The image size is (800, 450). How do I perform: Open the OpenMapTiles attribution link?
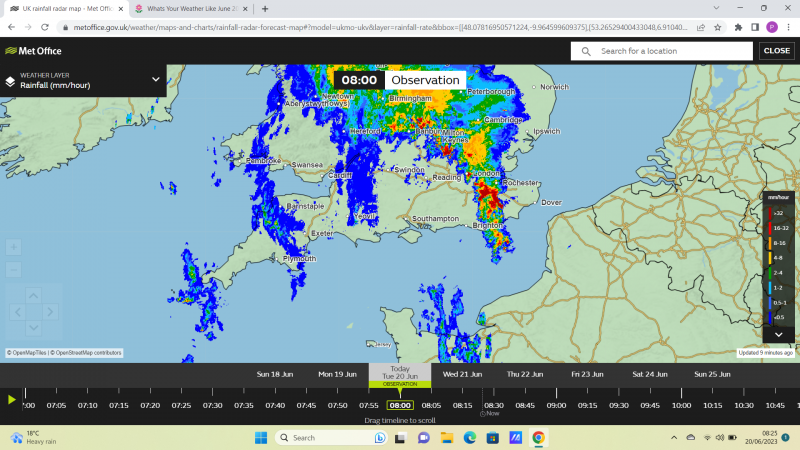click(29, 353)
